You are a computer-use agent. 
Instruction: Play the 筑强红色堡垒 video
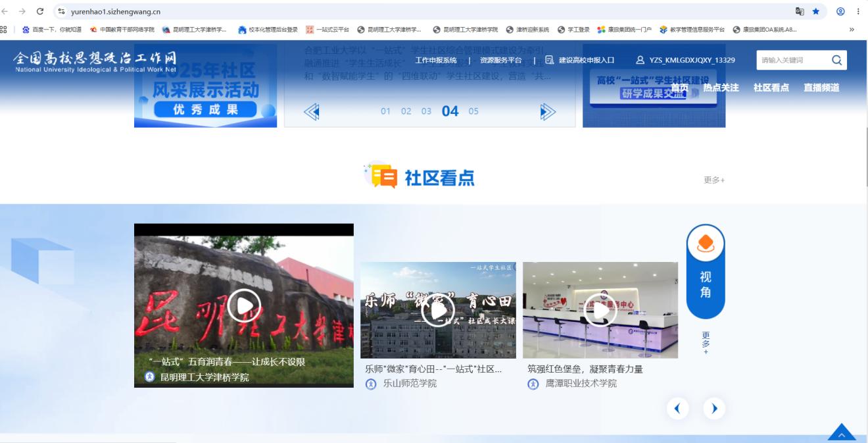(x=600, y=310)
